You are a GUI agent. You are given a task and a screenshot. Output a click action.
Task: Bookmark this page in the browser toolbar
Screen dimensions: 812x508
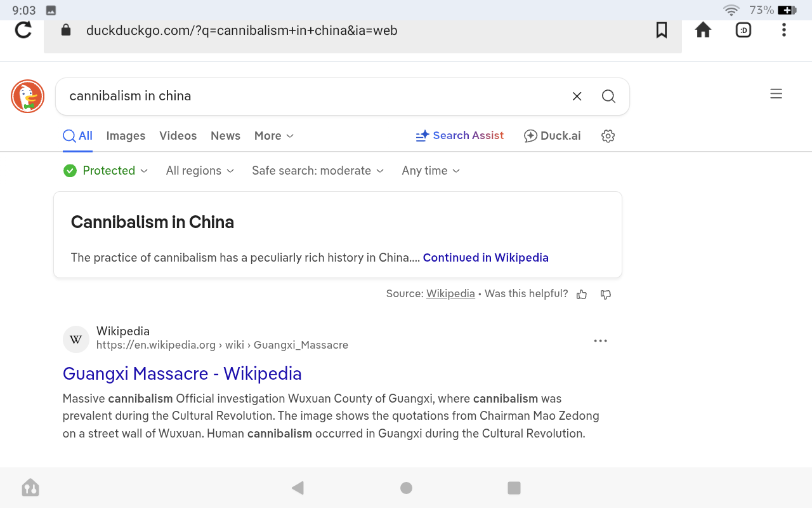point(661,30)
